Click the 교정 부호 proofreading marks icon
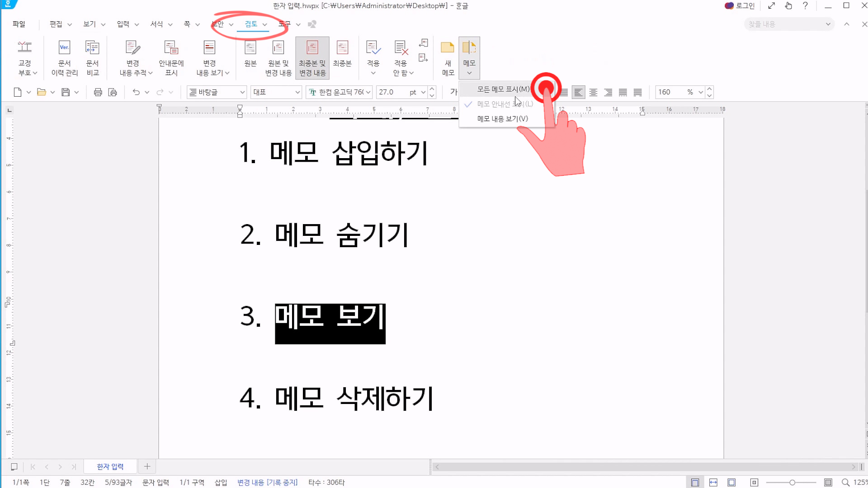 coord(24,48)
